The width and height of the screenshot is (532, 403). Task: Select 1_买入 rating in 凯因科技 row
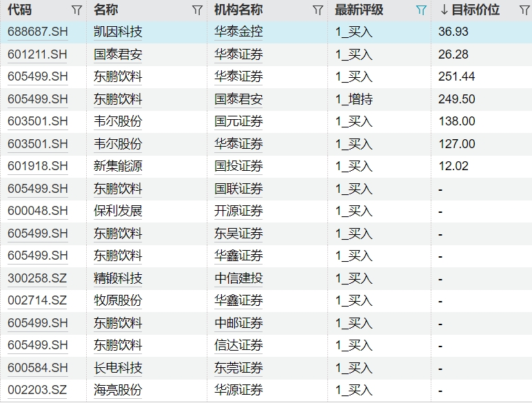click(x=354, y=32)
